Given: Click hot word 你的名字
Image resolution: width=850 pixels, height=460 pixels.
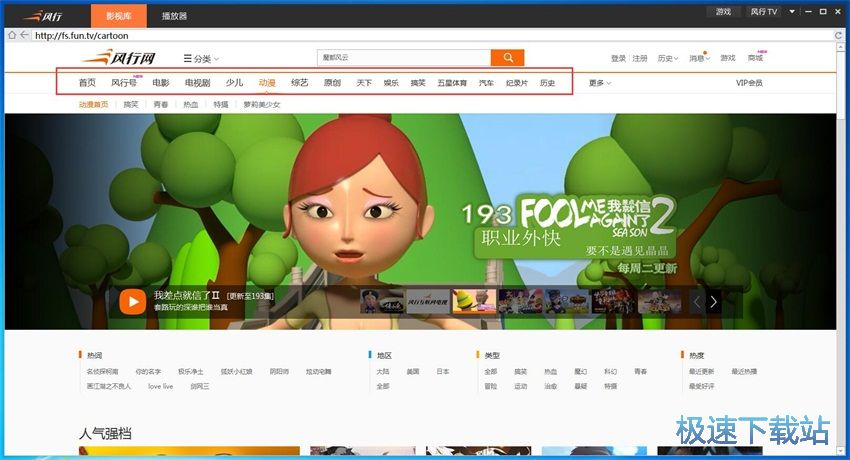Looking at the screenshot, I should click(x=148, y=372).
